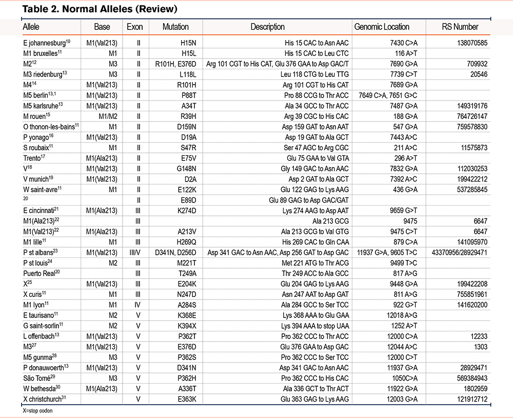Image resolution: width=513 pixels, height=420 pixels.
Task: Click mutation 'S47R' in the table
Action: point(188,148)
